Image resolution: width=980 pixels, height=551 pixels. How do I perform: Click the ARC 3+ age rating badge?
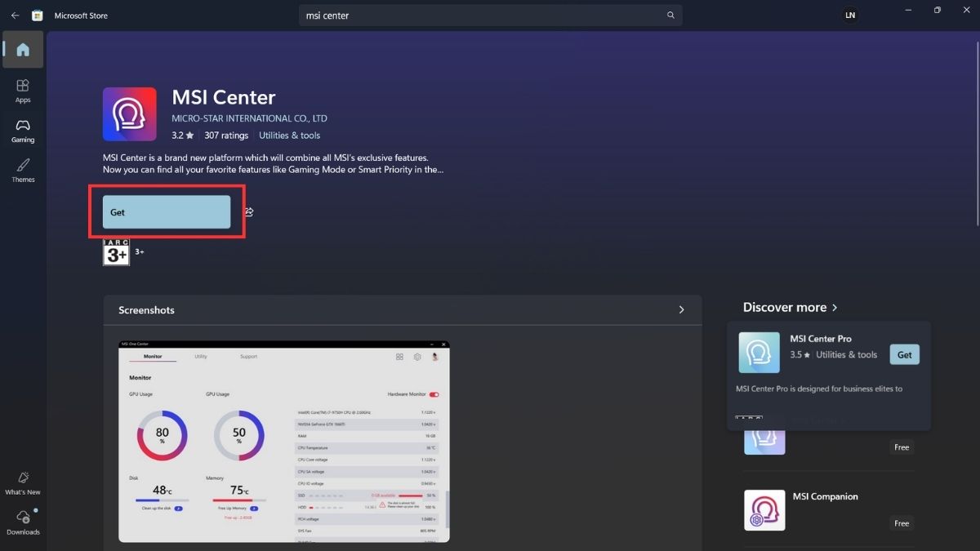pyautogui.click(x=116, y=252)
